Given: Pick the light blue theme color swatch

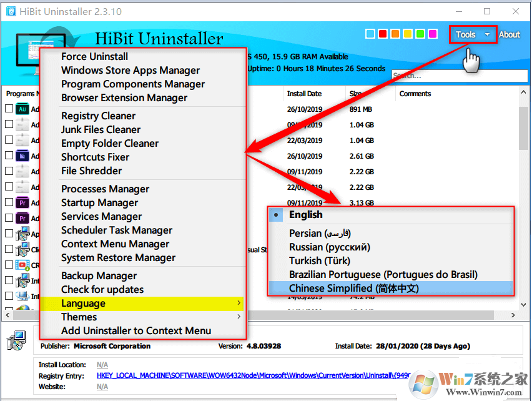Looking at the screenshot, I should pyautogui.click(x=370, y=34).
